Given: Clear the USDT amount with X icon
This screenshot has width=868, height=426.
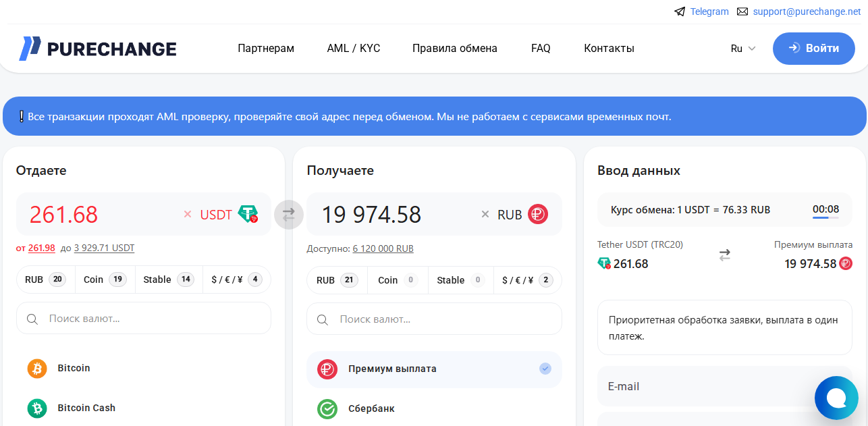Looking at the screenshot, I should (188, 215).
